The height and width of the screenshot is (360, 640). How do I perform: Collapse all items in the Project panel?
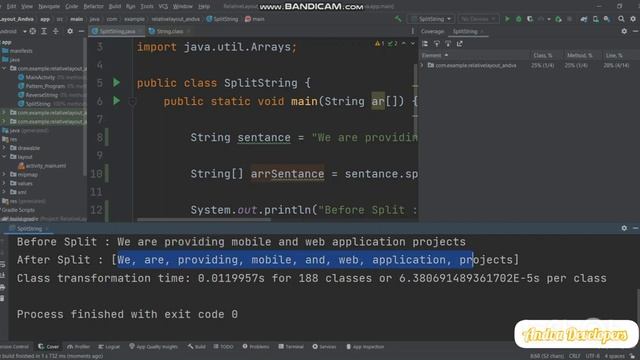pyautogui.click(x=56, y=31)
